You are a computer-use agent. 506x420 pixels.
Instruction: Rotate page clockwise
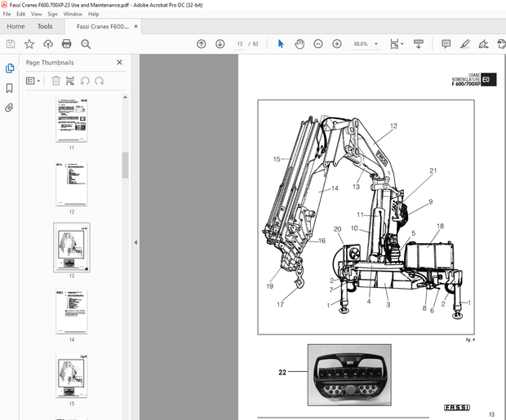click(x=99, y=81)
